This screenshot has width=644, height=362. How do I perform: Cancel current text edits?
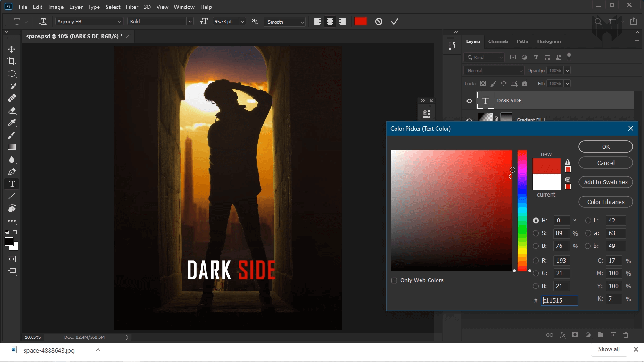tap(379, 21)
